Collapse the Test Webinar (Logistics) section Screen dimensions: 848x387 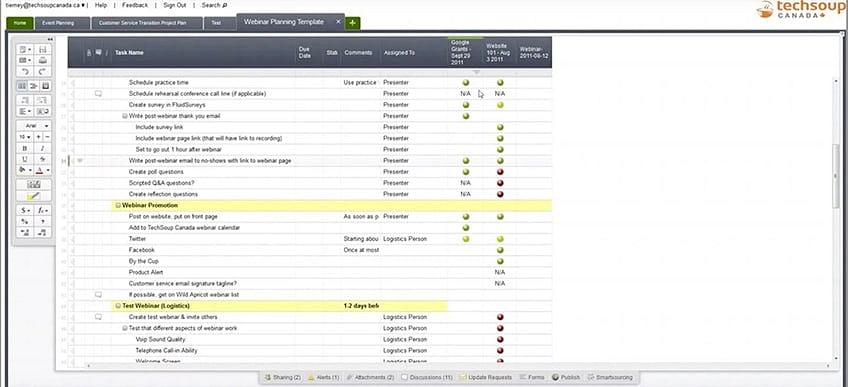[118, 306]
